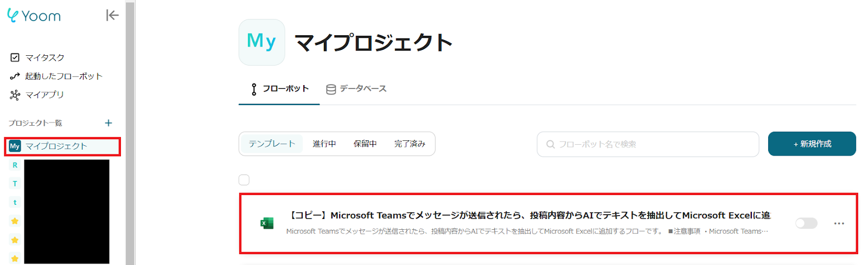
Task: Open 起動したフローボット in the sidebar
Action: (x=63, y=76)
